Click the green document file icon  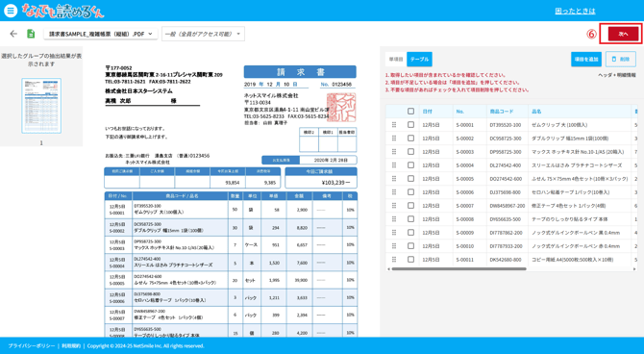pos(31,34)
